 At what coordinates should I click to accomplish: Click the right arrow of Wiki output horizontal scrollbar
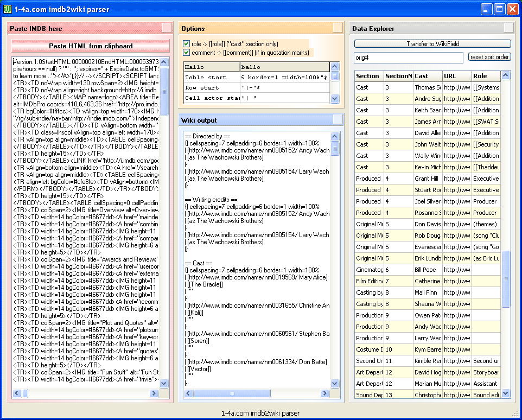click(x=324, y=393)
